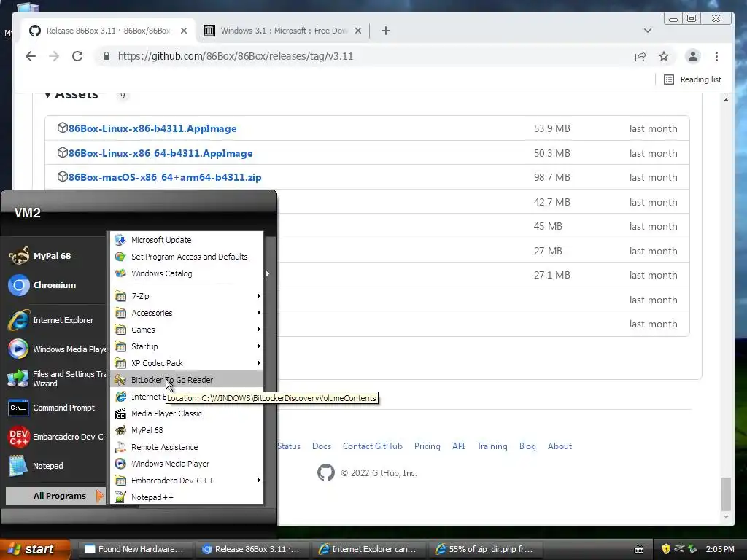Open tab search dropdown chevron

pos(648,31)
